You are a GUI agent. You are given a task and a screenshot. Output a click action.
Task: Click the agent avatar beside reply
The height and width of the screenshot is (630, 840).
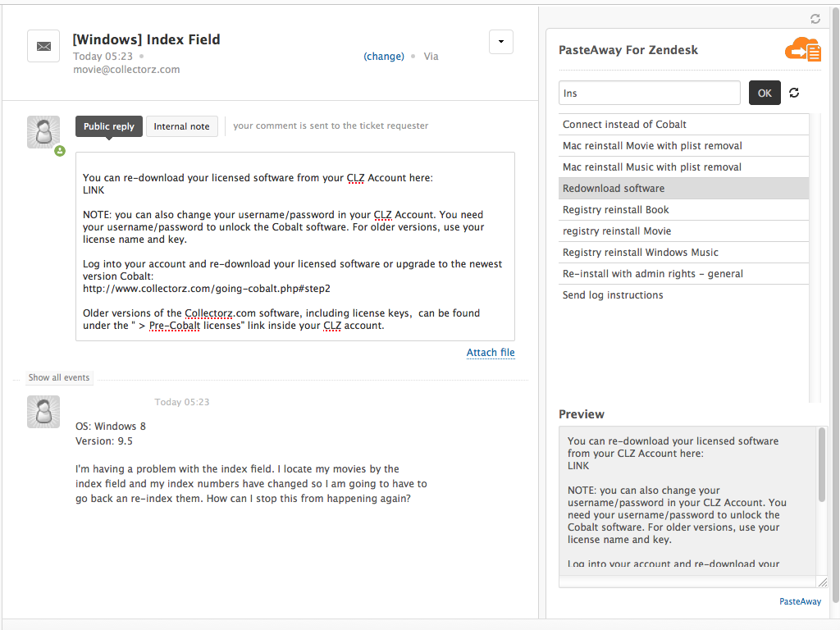pos(43,132)
